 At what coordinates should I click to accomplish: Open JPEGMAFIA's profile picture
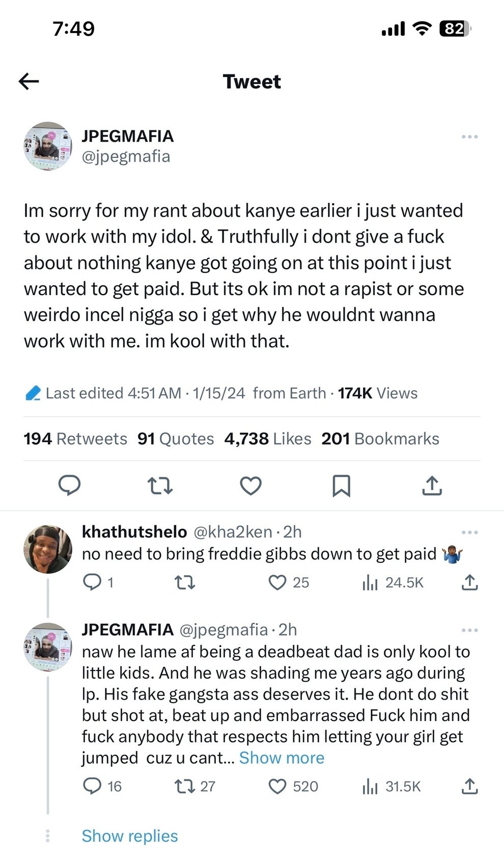(48, 146)
